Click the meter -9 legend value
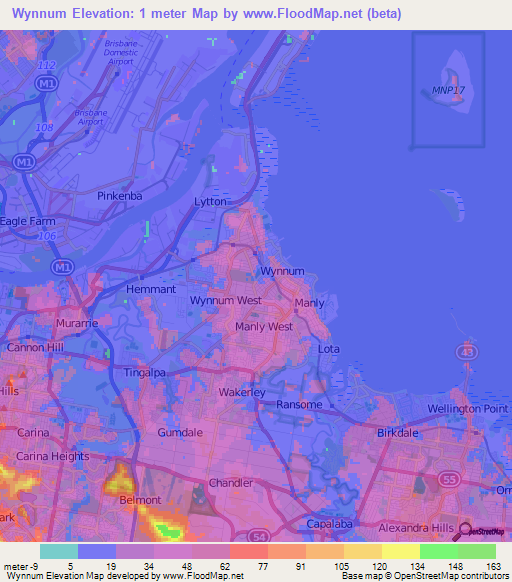This screenshot has height=582, width=512. [21, 566]
